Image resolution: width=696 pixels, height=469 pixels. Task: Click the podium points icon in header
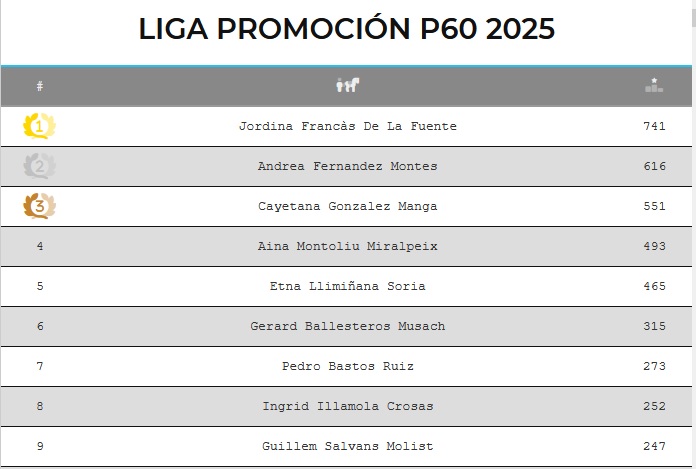pyautogui.click(x=654, y=86)
